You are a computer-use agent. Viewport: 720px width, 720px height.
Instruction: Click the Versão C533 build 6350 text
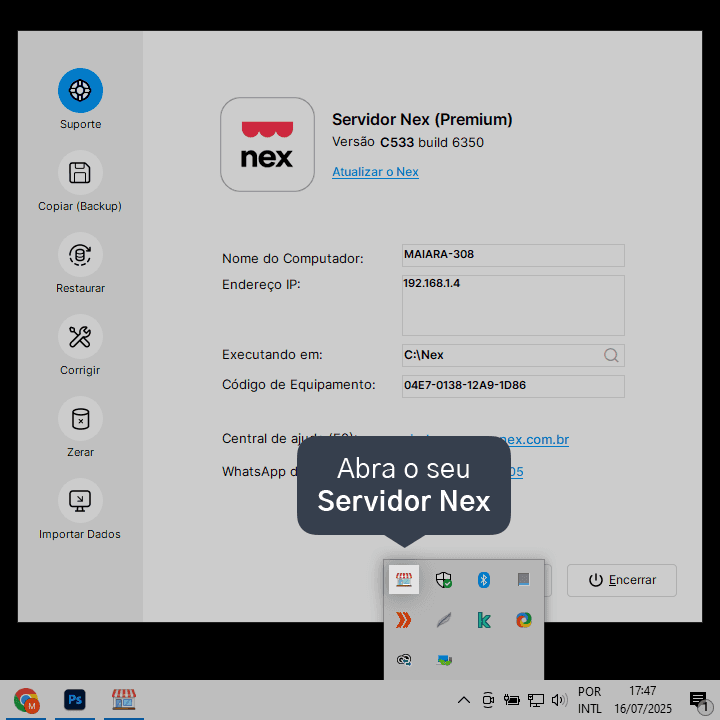[408, 142]
